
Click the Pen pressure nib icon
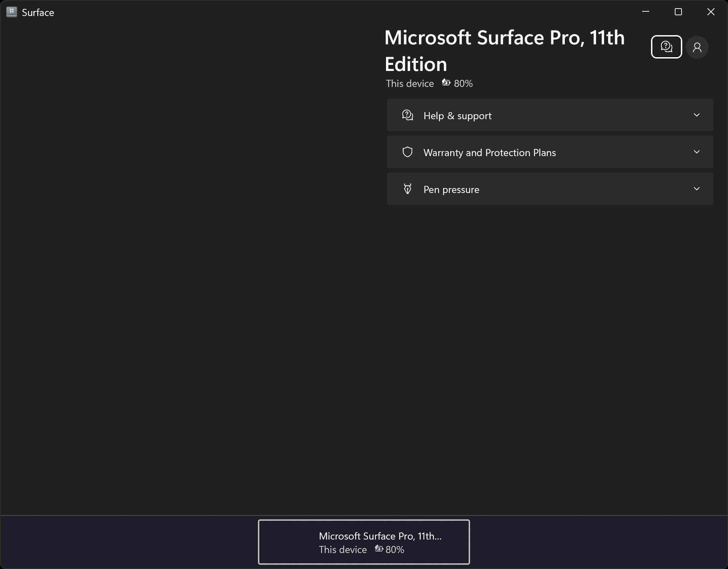(x=407, y=189)
